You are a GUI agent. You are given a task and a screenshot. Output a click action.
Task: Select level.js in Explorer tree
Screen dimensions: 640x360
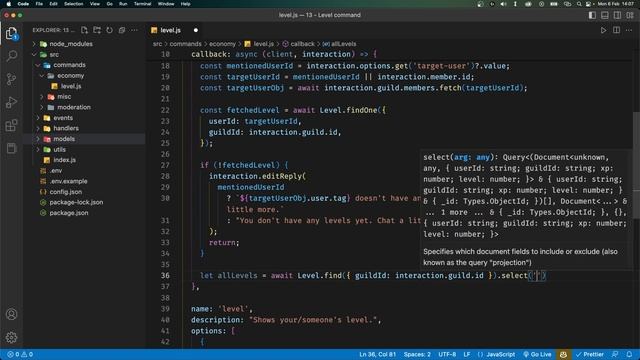pos(71,86)
